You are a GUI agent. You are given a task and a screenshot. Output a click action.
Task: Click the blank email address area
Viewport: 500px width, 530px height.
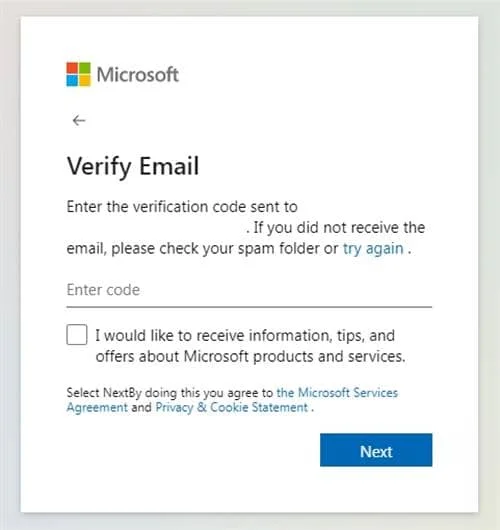click(156, 227)
